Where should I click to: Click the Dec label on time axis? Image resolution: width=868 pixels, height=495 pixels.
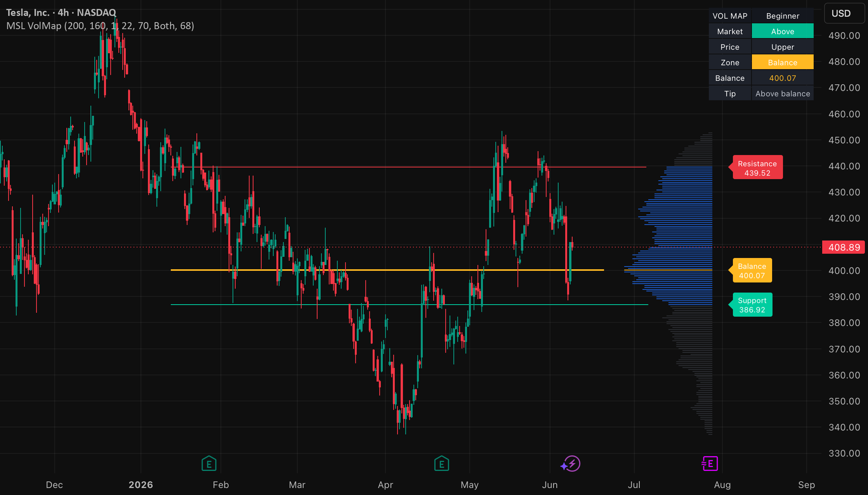pyautogui.click(x=54, y=485)
